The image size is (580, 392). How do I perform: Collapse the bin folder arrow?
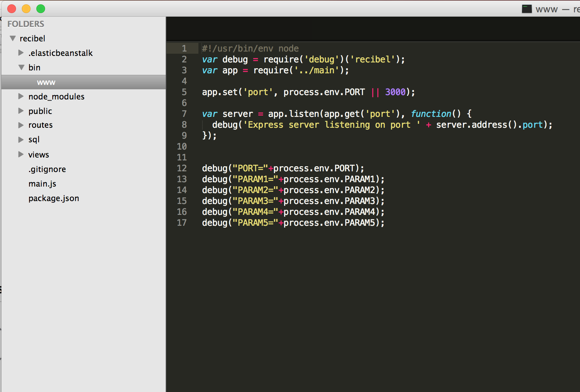point(21,67)
